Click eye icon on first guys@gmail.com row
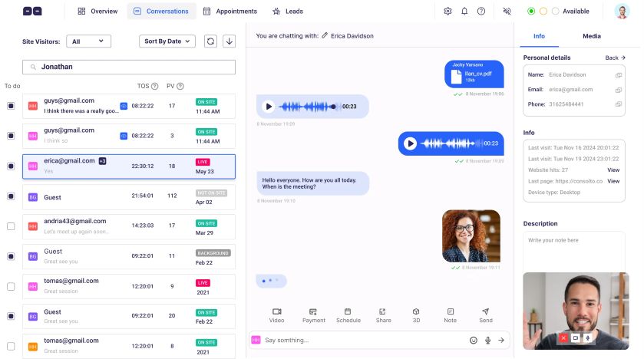The image size is (644, 359). [x=124, y=106]
